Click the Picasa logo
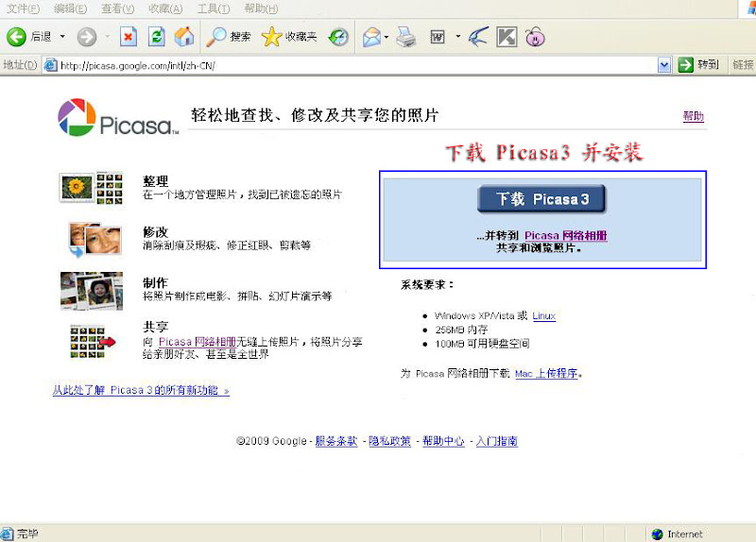The image size is (756, 542). click(x=118, y=118)
